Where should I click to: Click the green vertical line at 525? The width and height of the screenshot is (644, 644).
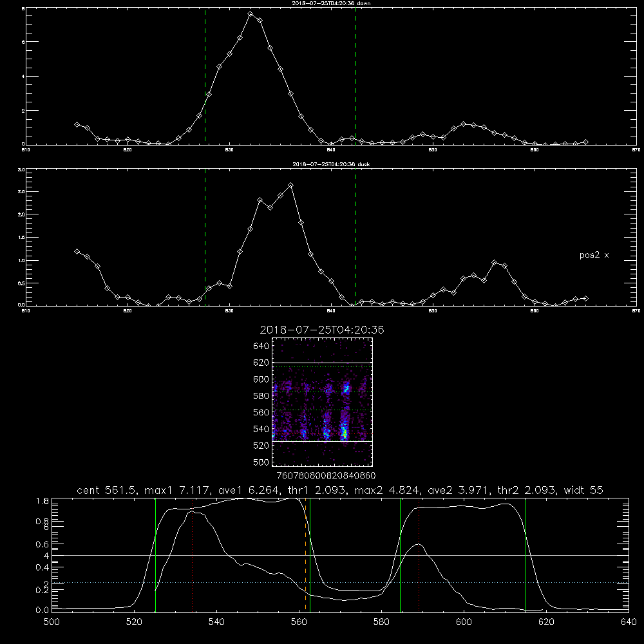155,554
